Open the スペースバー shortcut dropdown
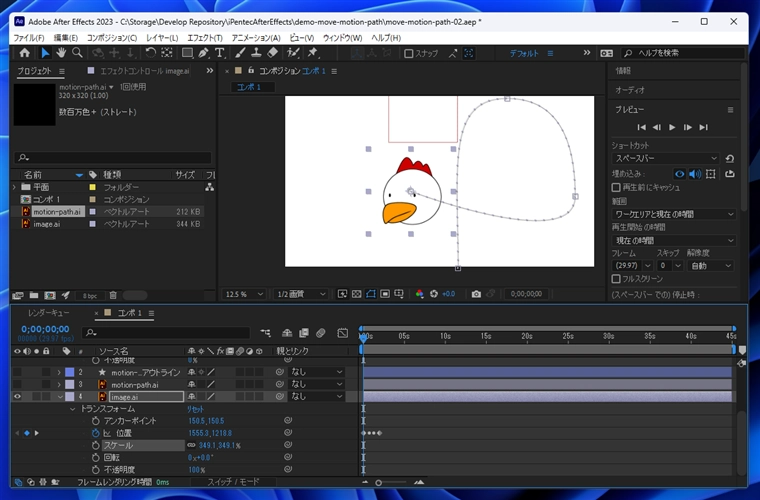Screen dimensions: 760x500 tap(665, 158)
